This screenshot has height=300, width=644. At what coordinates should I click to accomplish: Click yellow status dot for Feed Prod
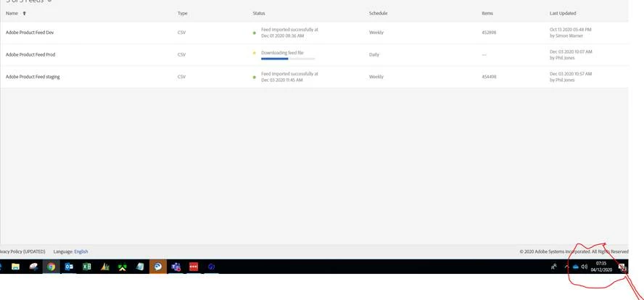click(x=255, y=53)
